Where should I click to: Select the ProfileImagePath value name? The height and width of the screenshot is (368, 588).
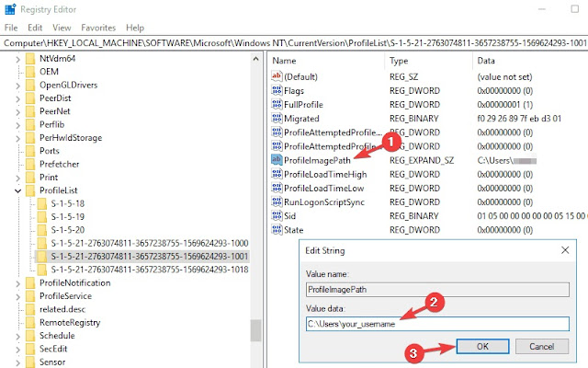click(317, 160)
